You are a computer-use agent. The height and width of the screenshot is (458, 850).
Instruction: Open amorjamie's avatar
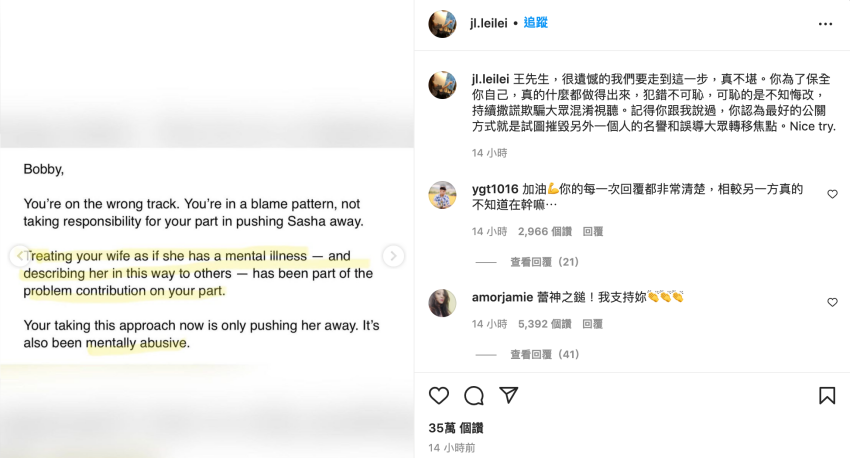[x=442, y=303]
